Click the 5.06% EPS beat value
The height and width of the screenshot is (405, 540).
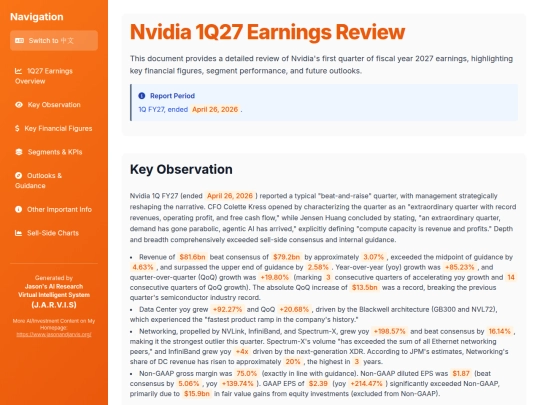click(188, 384)
